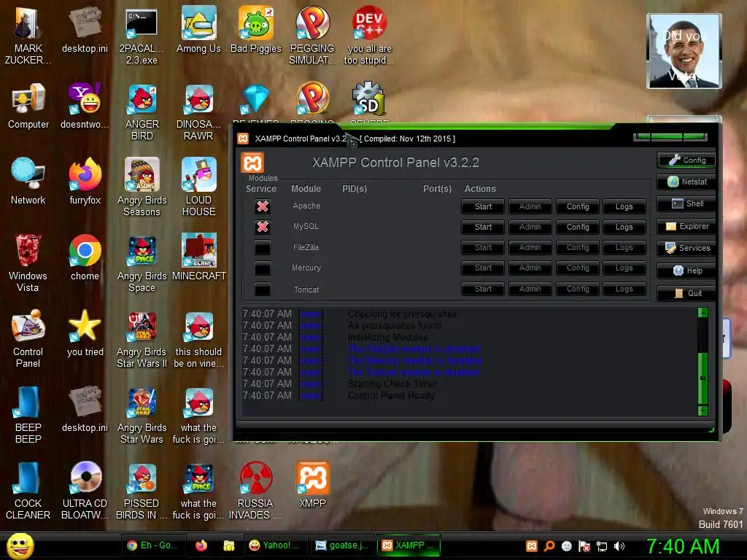Start the Apache module
747x560 pixels.
[483, 206]
